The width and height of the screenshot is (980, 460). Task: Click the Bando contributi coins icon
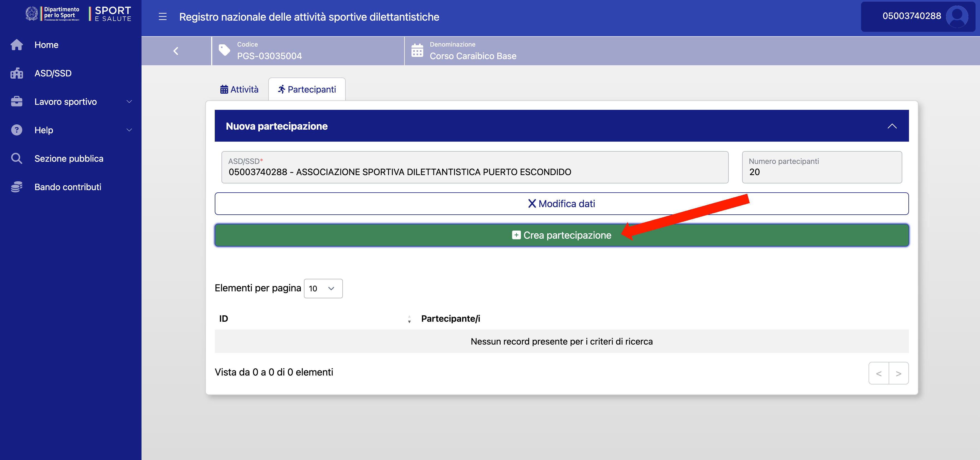click(16, 187)
